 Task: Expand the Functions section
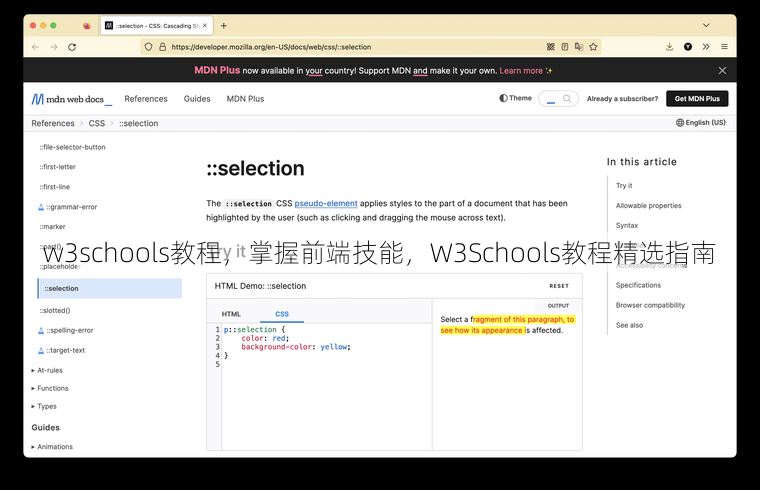click(x=50, y=388)
